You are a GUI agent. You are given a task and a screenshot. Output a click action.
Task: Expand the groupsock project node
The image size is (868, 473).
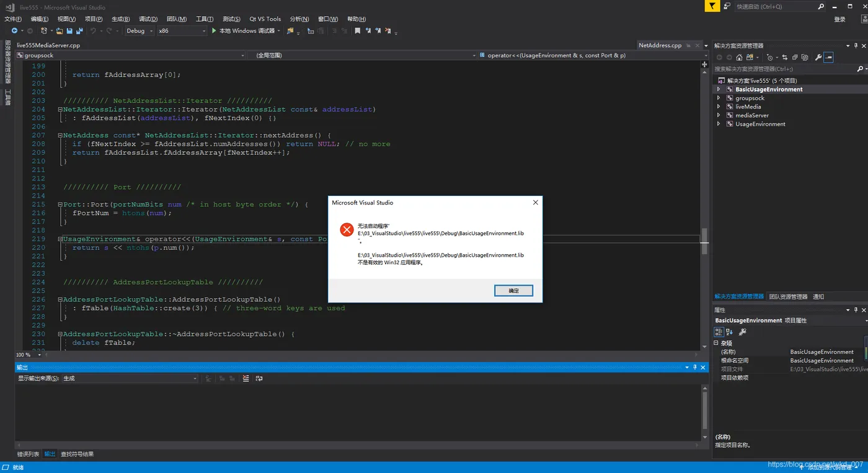pyautogui.click(x=719, y=98)
